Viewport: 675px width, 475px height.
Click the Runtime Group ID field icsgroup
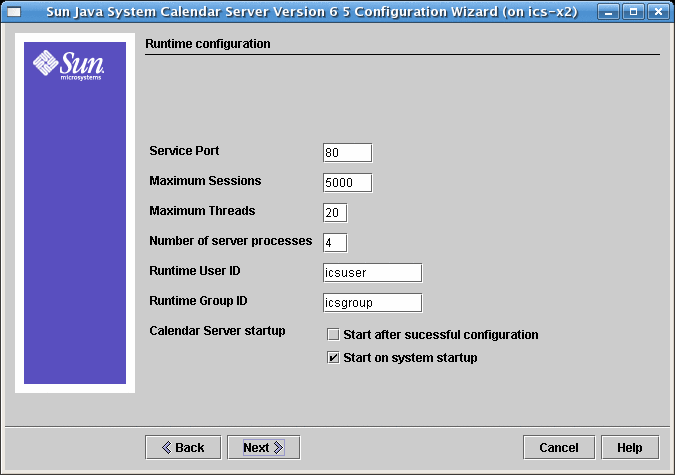point(372,303)
